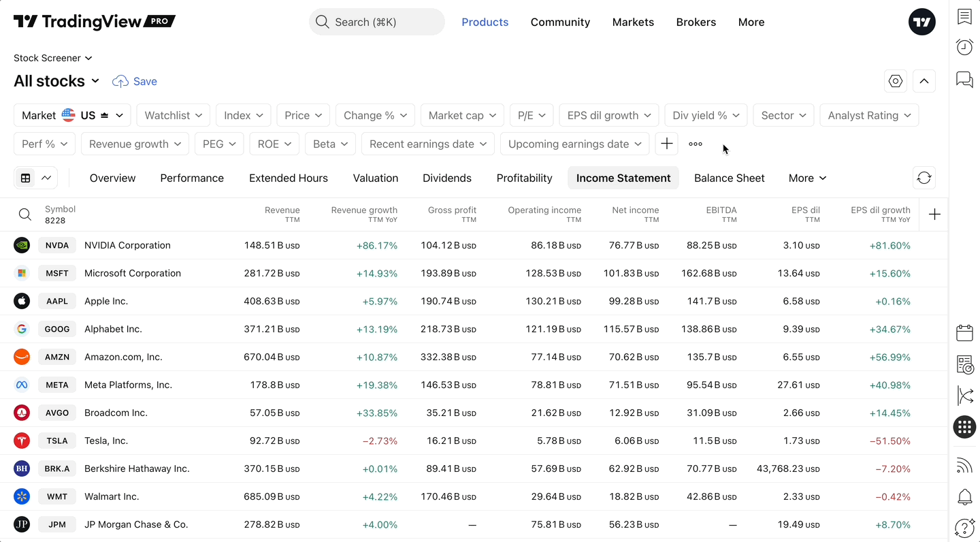Image resolution: width=980 pixels, height=542 pixels.
Task: Open the user profile avatar
Action: pos(922,22)
